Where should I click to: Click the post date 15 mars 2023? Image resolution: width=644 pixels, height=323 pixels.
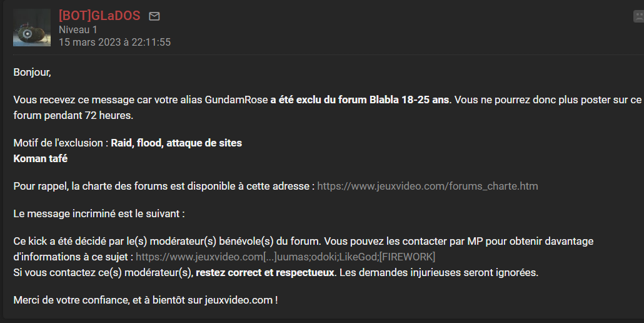pyautogui.click(x=114, y=43)
